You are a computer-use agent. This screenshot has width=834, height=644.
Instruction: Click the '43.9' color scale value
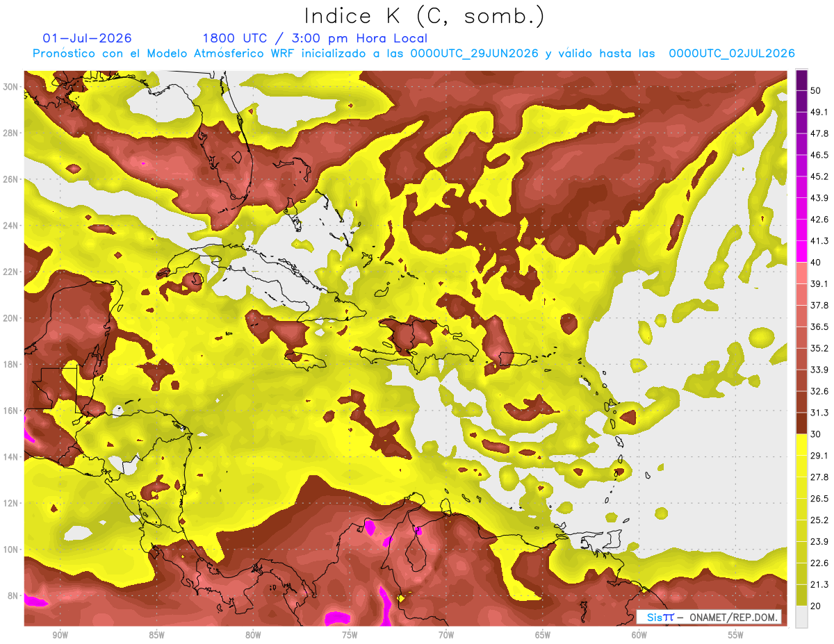click(x=819, y=198)
